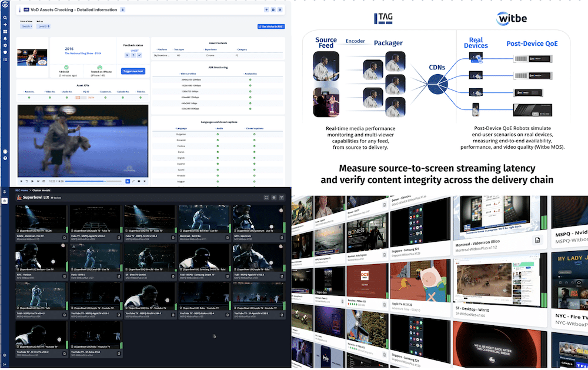The image size is (588, 370).
Task: Click the logout icon in the REC sidebar
Action: click(5, 364)
